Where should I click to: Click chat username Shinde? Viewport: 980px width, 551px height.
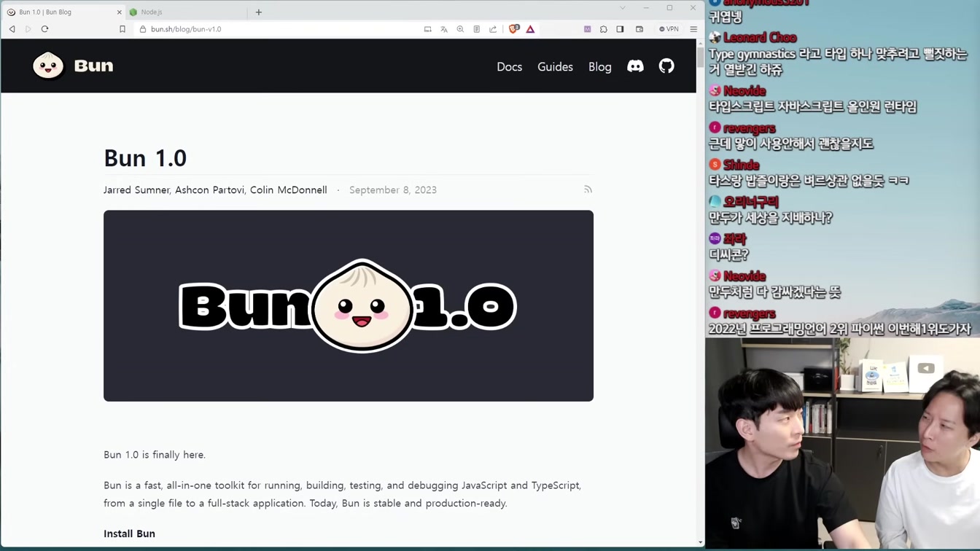point(742,165)
